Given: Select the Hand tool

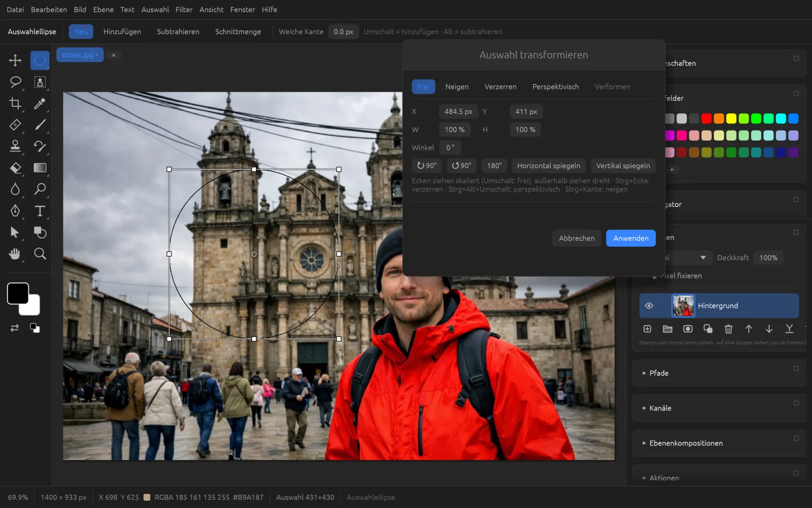Looking at the screenshot, I should tap(15, 253).
